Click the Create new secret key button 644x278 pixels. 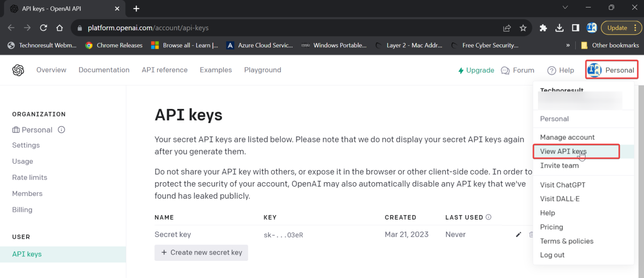coord(201,252)
